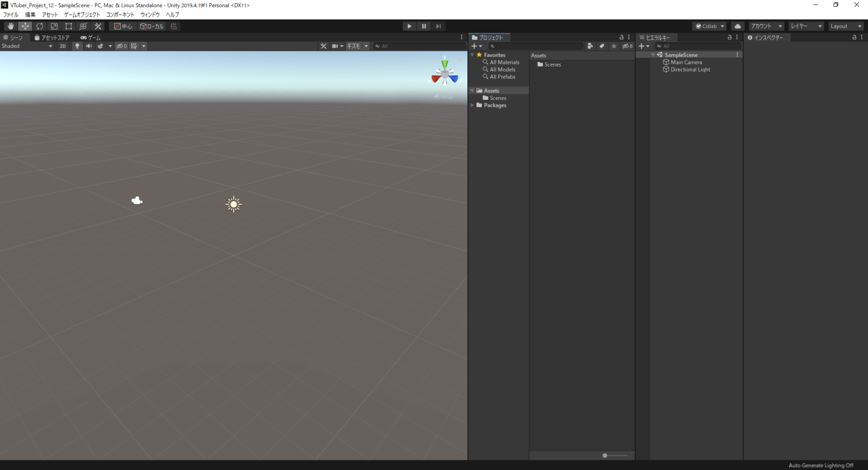Expand the Packages folder in project tree
This screenshot has height=470, width=868.
pos(472,105)
